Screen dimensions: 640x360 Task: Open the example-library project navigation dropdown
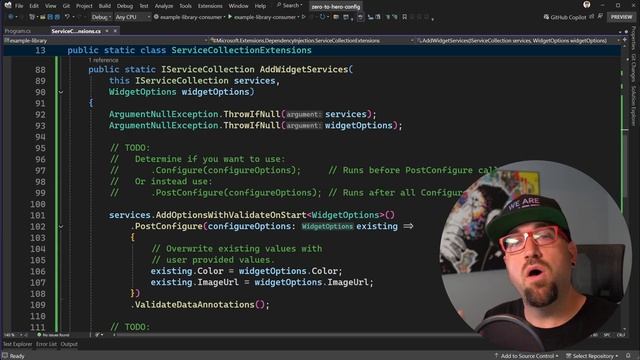[x=106, y=40]
